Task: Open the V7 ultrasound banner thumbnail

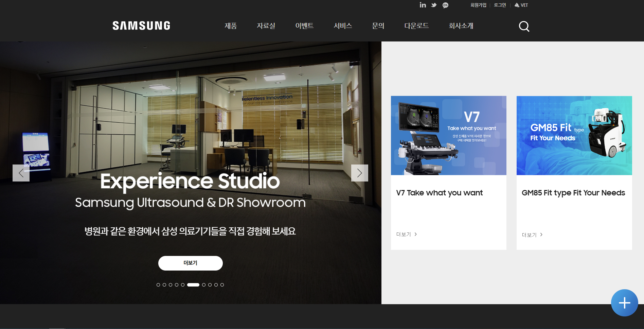Action: coord(449,136)
